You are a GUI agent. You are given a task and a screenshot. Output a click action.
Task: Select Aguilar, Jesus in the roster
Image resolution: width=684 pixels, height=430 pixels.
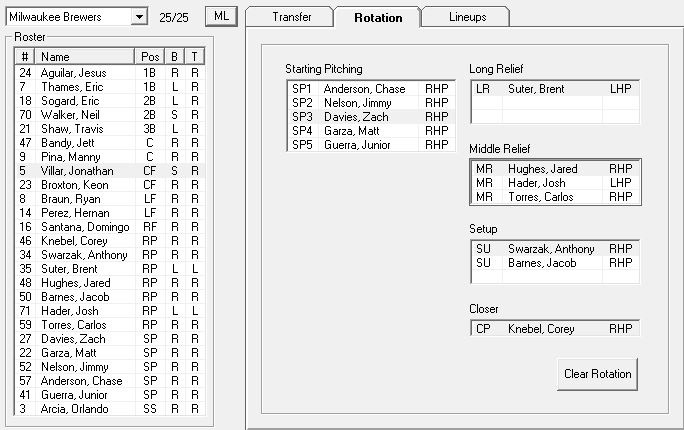(x=110, y=73)
